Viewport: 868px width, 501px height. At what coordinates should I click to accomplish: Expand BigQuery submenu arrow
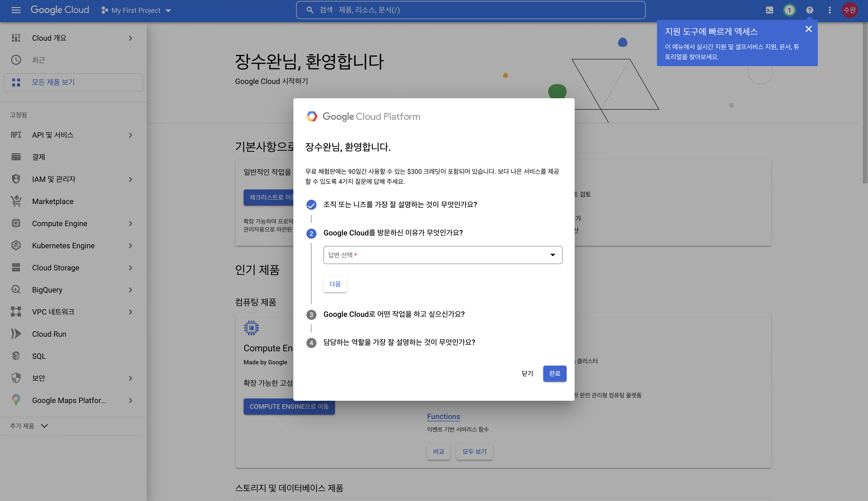(x=130, y=289)
